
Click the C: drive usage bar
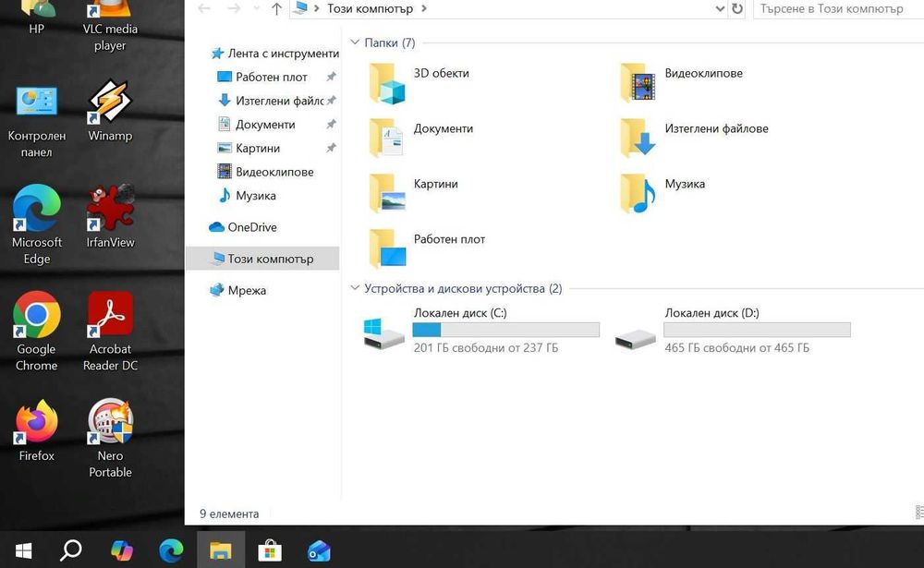[x=505, y=330]
